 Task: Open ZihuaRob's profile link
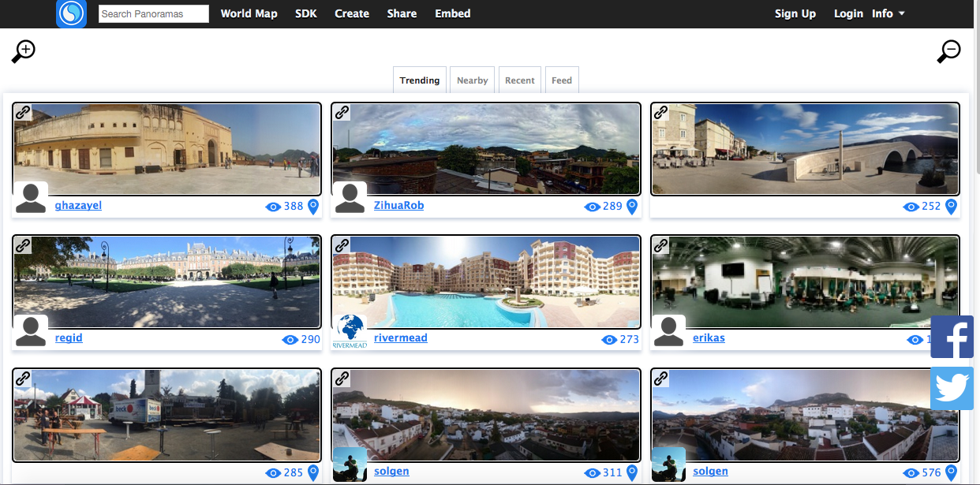click(x=398, y=206)
